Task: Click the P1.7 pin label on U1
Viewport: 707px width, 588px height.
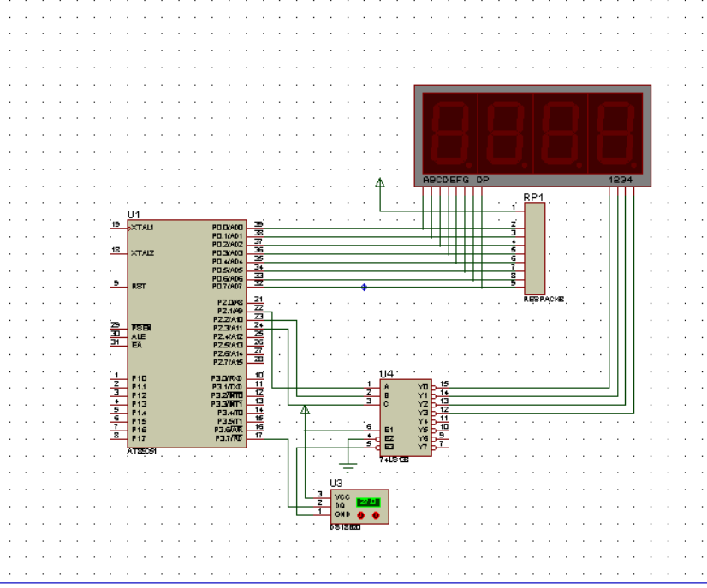Action: click(140, 439)
